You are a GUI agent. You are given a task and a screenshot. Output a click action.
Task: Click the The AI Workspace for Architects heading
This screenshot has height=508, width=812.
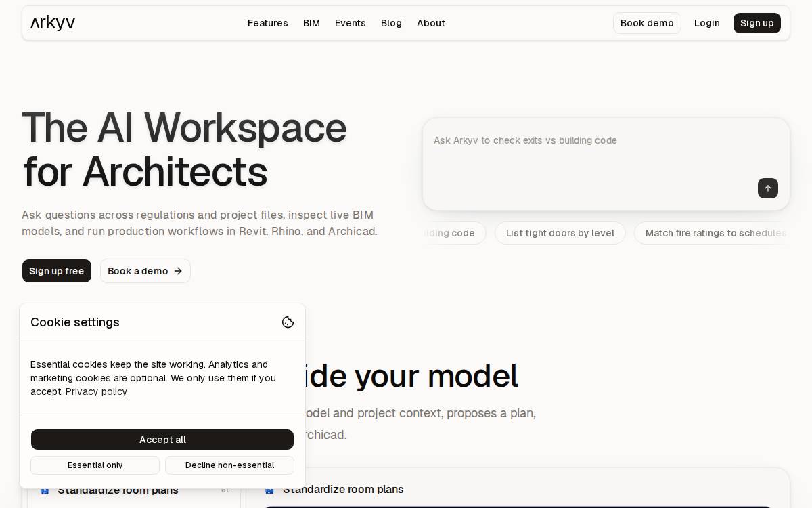(185, 149)
